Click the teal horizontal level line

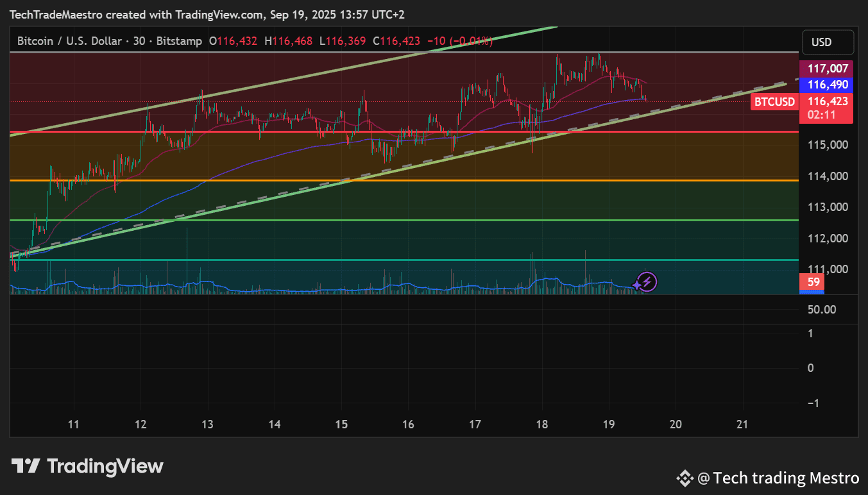[404, 260]
